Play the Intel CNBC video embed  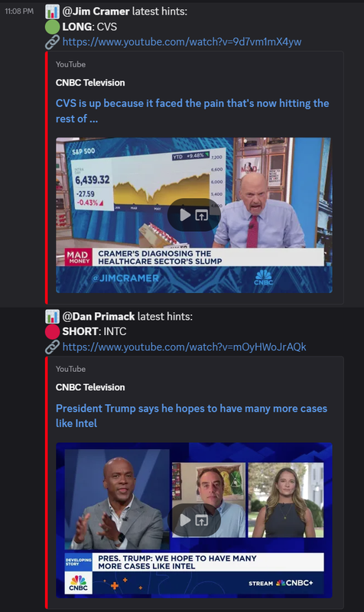tap(185, 520)
